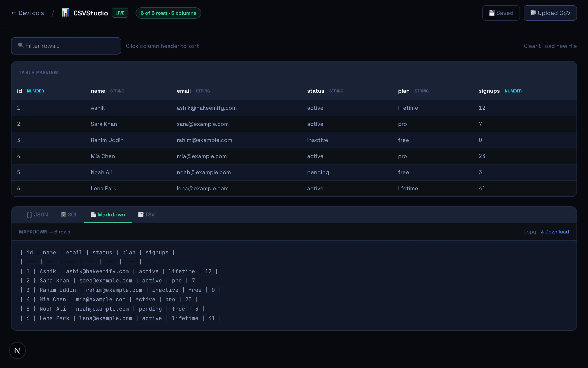Click Markdown line for Rahim Uddin
The height and width of the screenshot is (368, 588).
pyautogui.click(x=121, y=290)
